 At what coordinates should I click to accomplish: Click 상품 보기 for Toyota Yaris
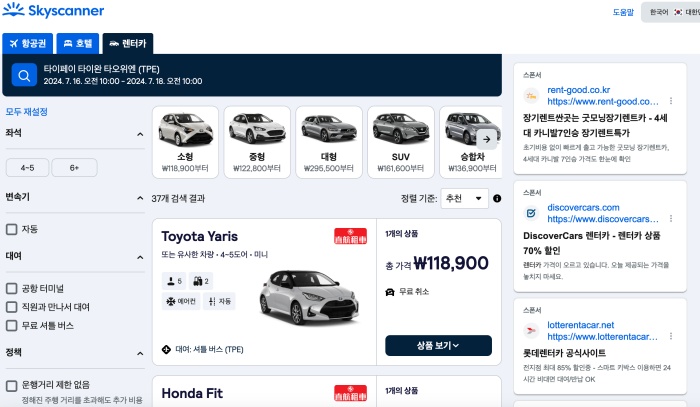click(438, 345)
